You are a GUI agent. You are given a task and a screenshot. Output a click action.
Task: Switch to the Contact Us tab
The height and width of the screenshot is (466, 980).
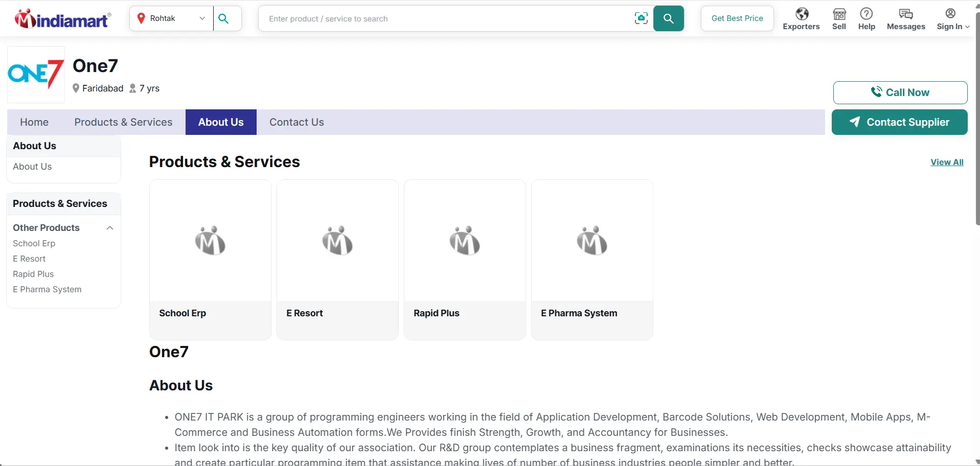click(x=297, y=122)
